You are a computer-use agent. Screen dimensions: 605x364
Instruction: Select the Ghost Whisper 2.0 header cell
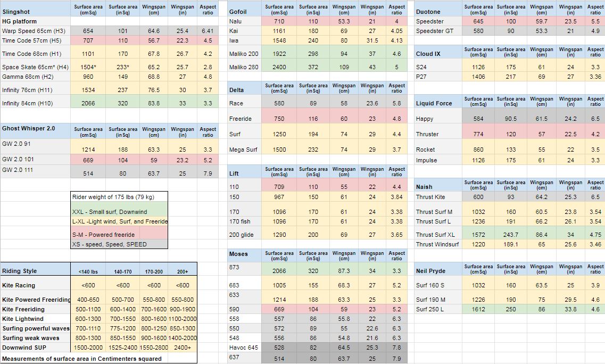click(36, 131)
